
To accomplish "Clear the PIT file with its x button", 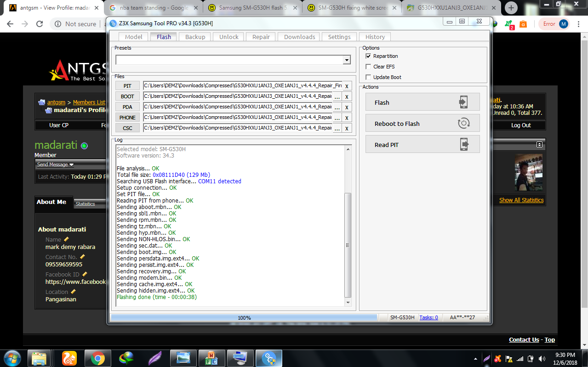I will coord(347,86).
